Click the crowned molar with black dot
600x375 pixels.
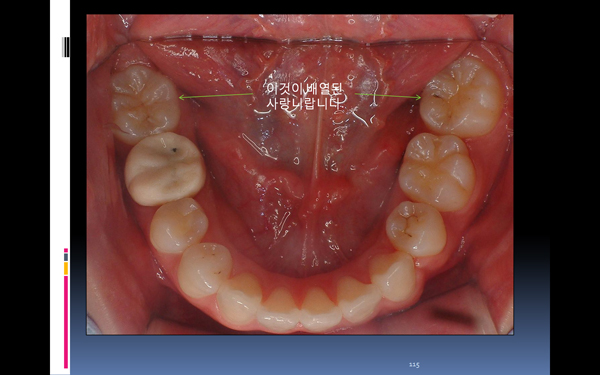tap(165, 169)
